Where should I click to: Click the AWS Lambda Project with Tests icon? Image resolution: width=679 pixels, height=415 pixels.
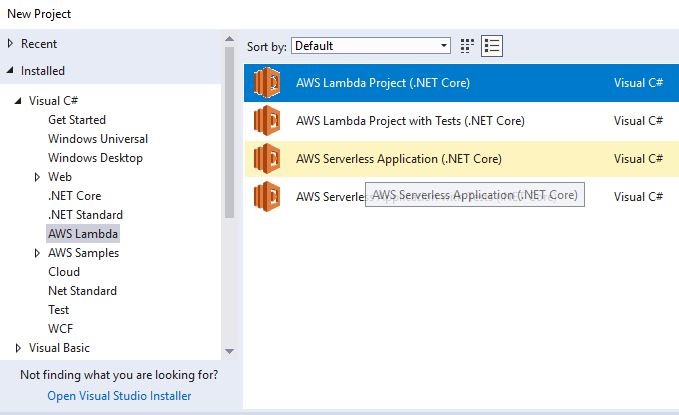[x=267, y=120]
